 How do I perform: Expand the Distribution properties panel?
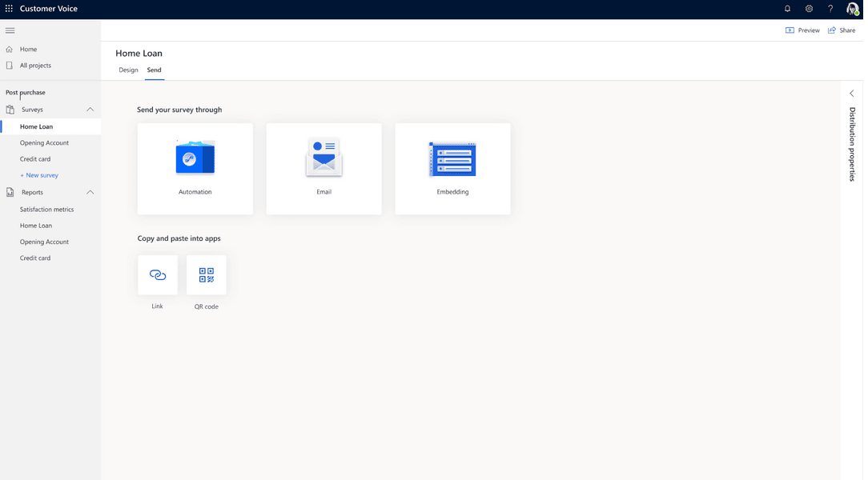point(851,93)
